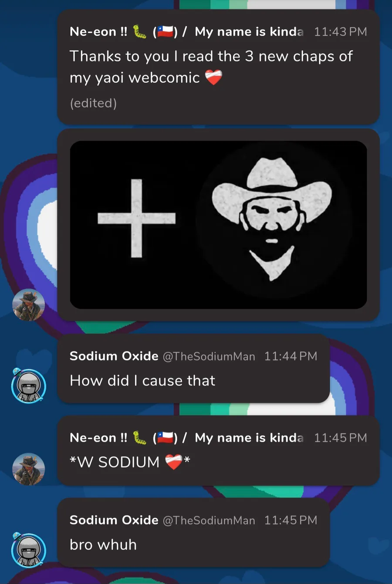Tap the heart emoji in the 'W SODIUM' message
The image size is (392, 584).
[173, 462]
